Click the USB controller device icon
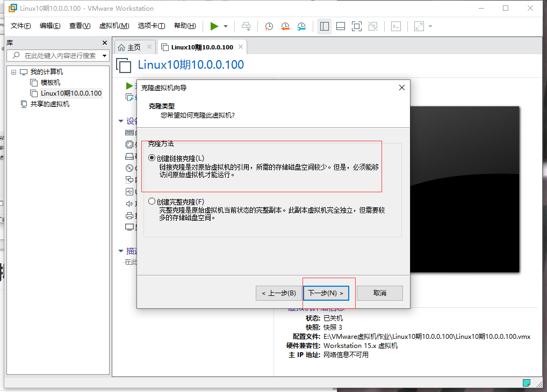Viewport: 547px width, 392px height. coord(129,192)
